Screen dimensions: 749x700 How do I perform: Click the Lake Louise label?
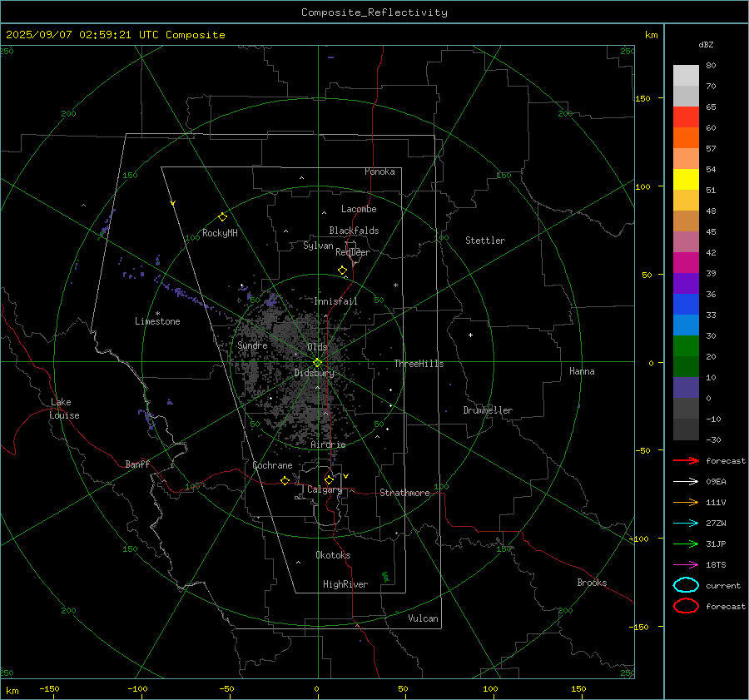click(64, 409)
